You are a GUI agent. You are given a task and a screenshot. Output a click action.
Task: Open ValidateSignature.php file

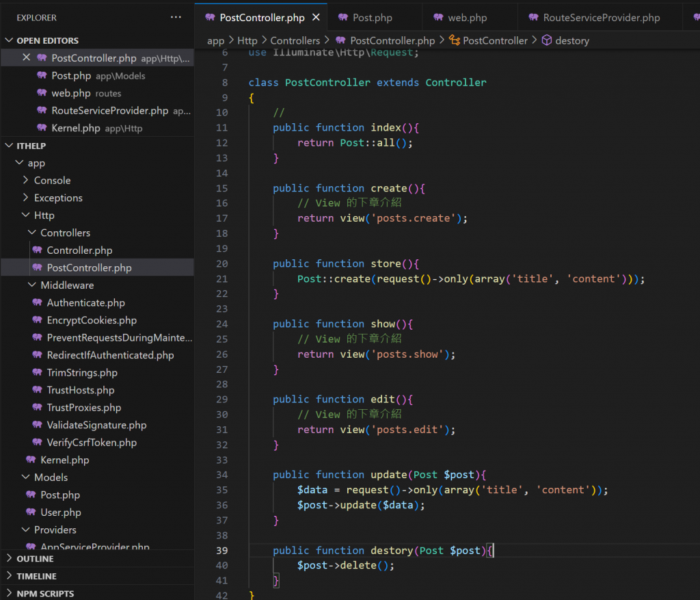click(97, 424)
